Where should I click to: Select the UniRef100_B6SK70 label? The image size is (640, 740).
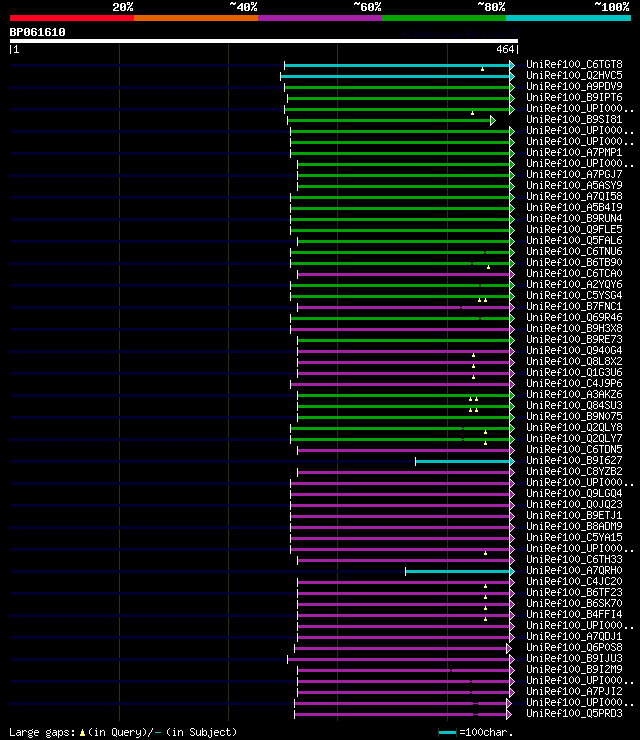[x=574, y=604]
